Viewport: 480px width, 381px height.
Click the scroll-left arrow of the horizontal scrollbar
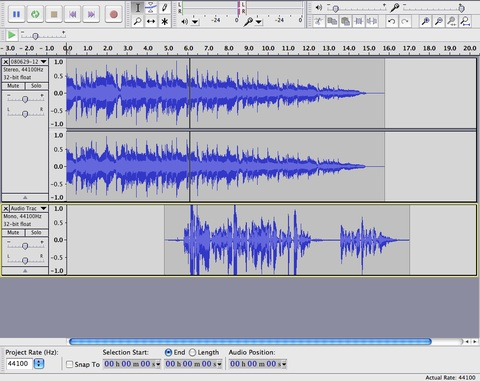click(467, 341)
